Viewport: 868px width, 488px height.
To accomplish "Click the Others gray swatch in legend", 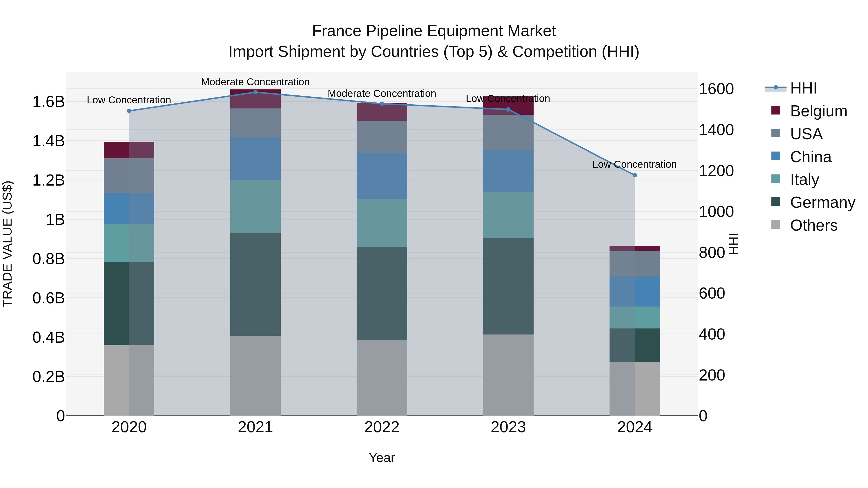I will pos(776,224).
